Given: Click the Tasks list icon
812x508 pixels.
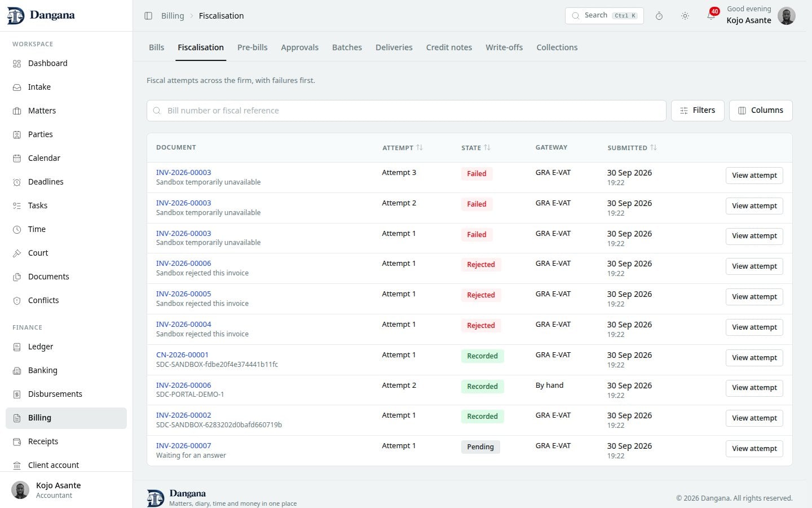Looking at the screenshot, I should tap(17, 206).
